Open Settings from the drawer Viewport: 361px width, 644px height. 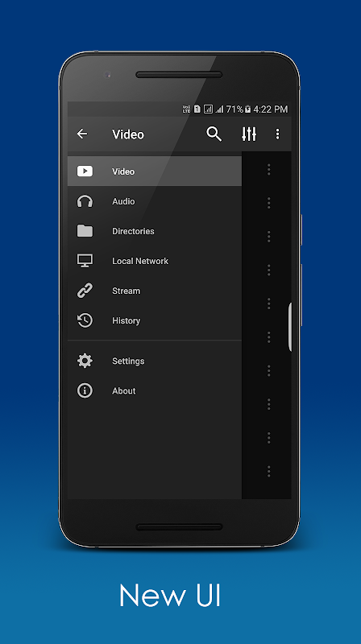pos(155,361)
